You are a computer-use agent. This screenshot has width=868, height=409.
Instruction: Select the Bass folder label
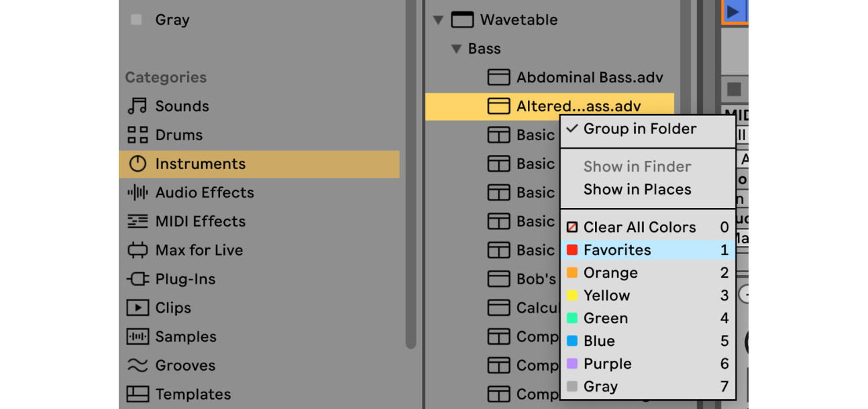pos(484,49)
